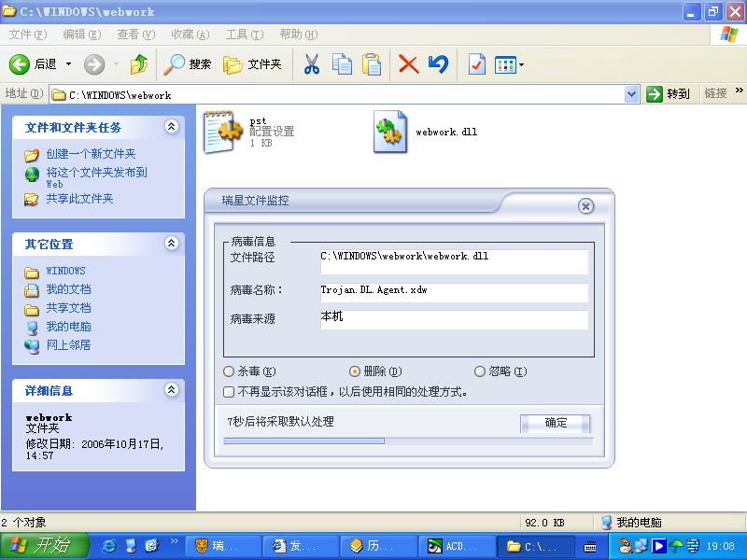Click the address bar path field
This screenshot has width=747, height=560.
(337, 95)
